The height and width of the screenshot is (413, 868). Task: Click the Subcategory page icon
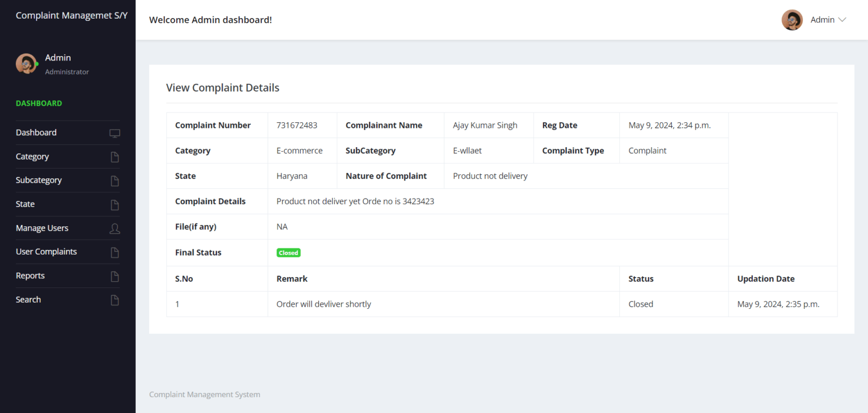115,180
